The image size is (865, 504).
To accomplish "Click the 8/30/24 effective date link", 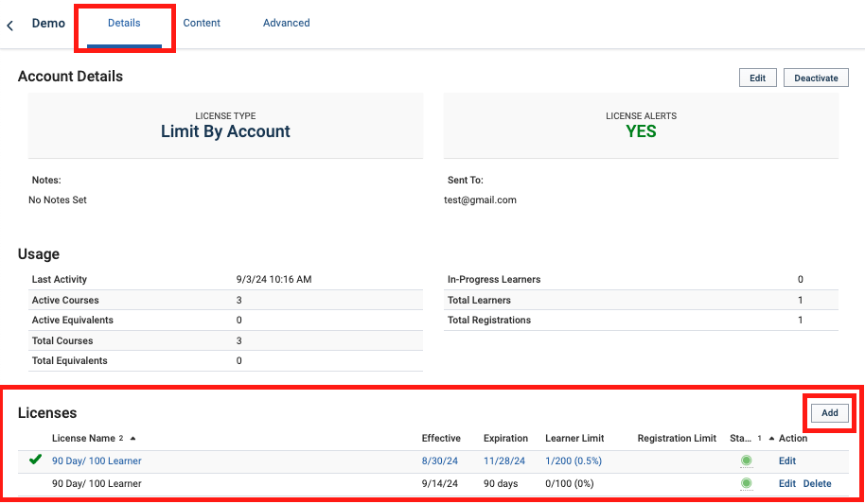I will pos(440,461).
